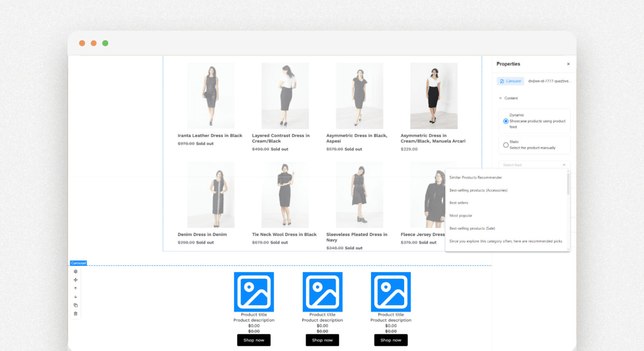Pick the Most popular feed option
This screenshot has width=644, height=351.
[460, 216]
